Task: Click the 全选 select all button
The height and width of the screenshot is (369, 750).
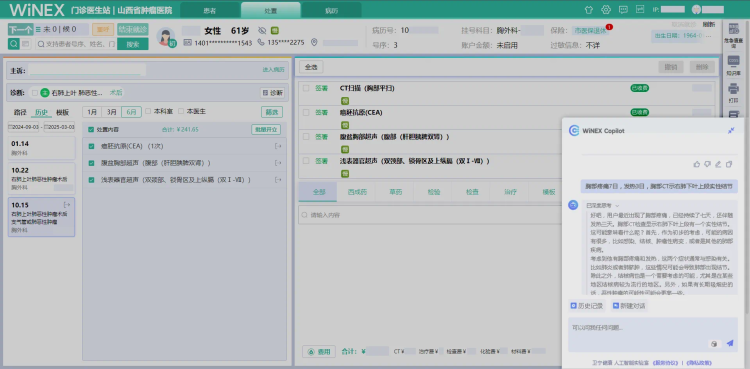Action: point(311,67)
